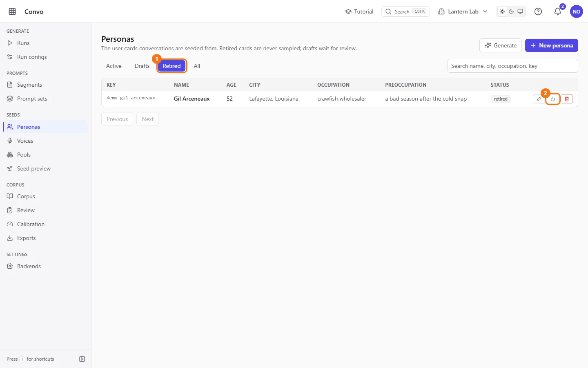Viewport: 588px width, 368px height.
Task: Open Seed preview in the sidebar
Action: click(x=45, y=168)
